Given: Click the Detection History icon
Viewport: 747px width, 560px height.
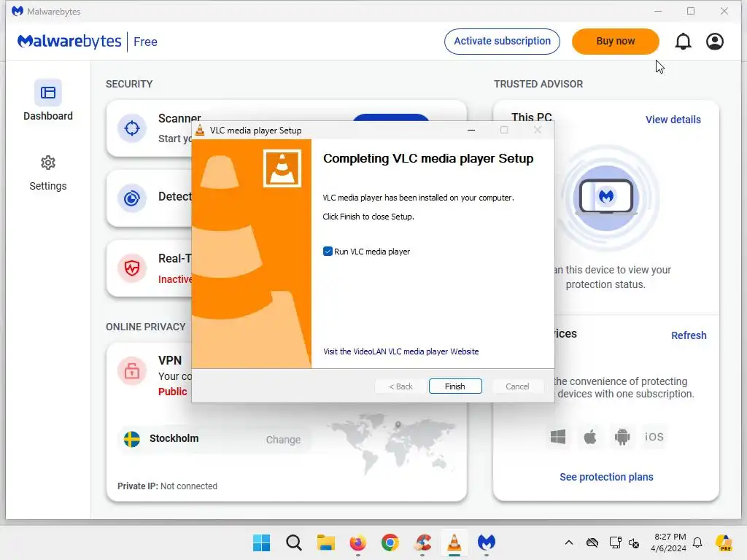Looking at the screenshot, I should 132,198.
